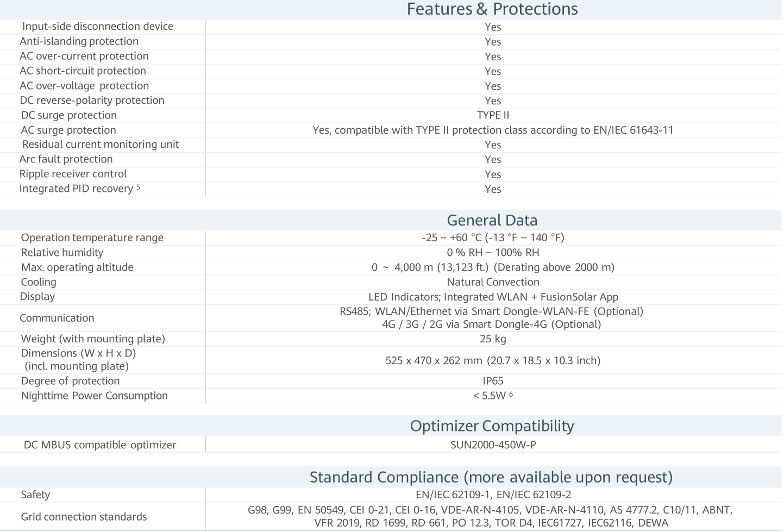Select the Input-side disconnection device label
The height and width of the screenshot is (532, 784).
point(98,27)
